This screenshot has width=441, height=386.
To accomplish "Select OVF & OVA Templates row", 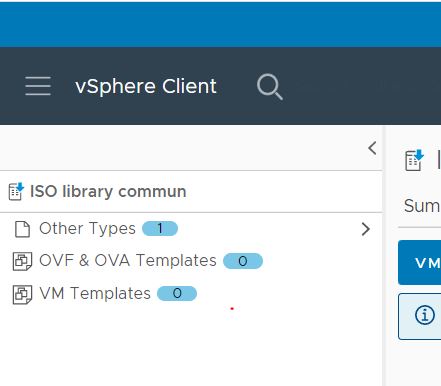I will coord(191,261).
